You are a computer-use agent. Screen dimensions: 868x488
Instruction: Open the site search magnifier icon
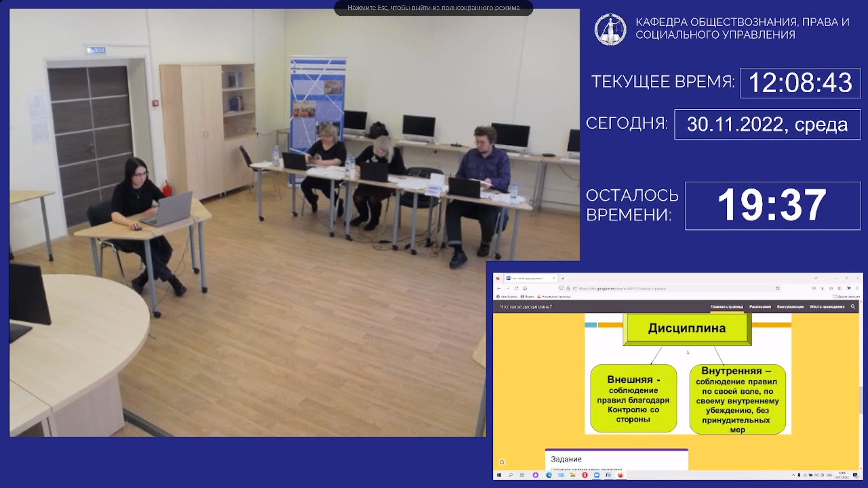click(853, 306)
